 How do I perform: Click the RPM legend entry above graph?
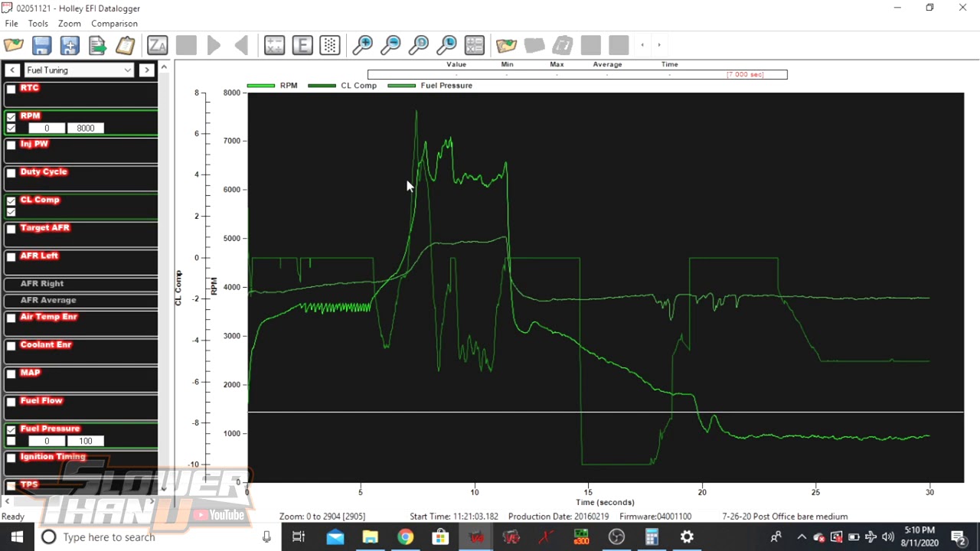272,86
